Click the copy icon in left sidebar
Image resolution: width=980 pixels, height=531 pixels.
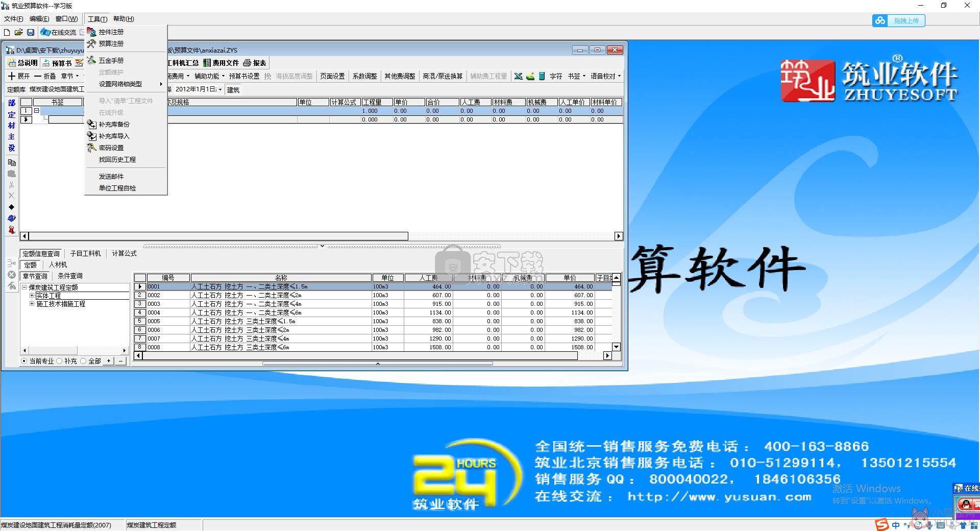12,163
